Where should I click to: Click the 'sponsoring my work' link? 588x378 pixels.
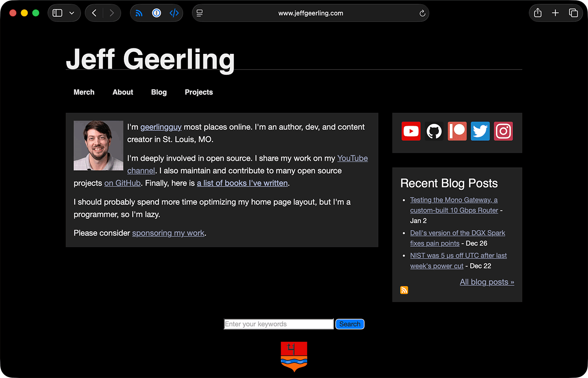(x=168, y=233)
